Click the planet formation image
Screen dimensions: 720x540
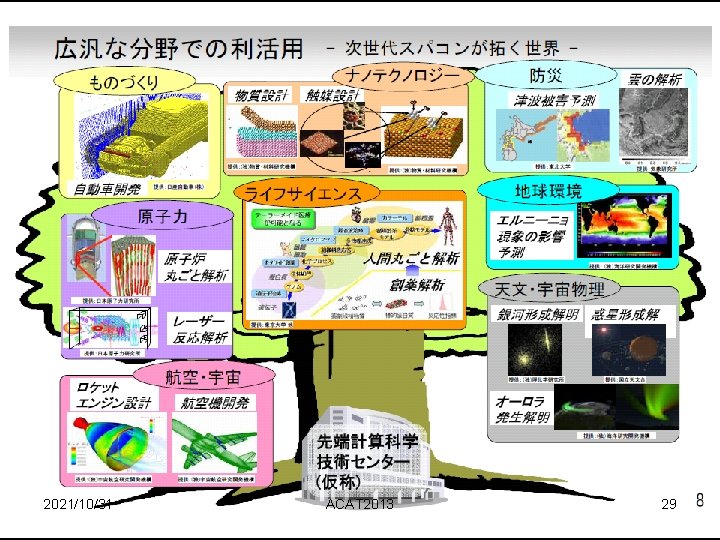(629, 350)
